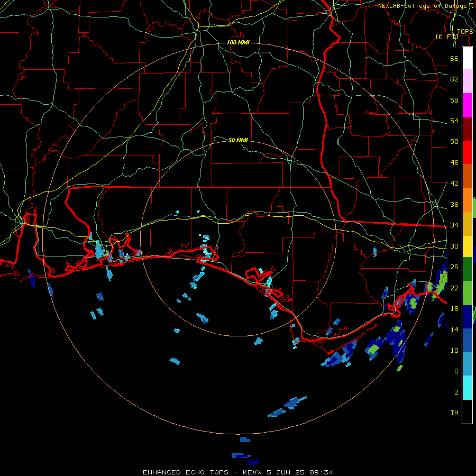Click the 50 NMI range ring label

[238, 140]
